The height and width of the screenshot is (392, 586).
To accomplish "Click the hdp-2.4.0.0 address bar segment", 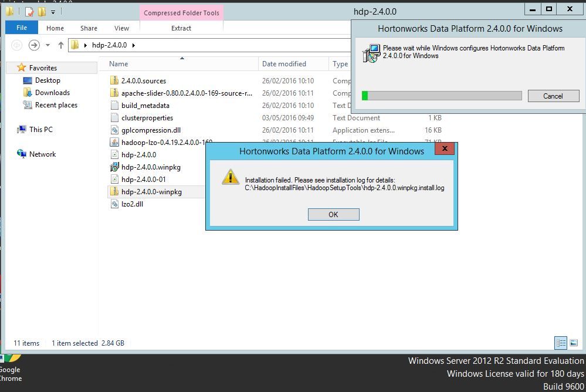I will (x=110, y=45).
